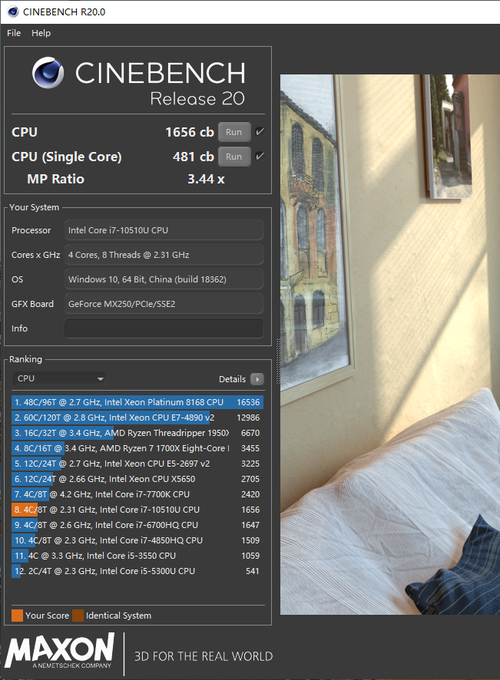Select ranking row Intel Core i7-6700HQ
Viewport: 500px width, 680px height.
coord(137,525)
